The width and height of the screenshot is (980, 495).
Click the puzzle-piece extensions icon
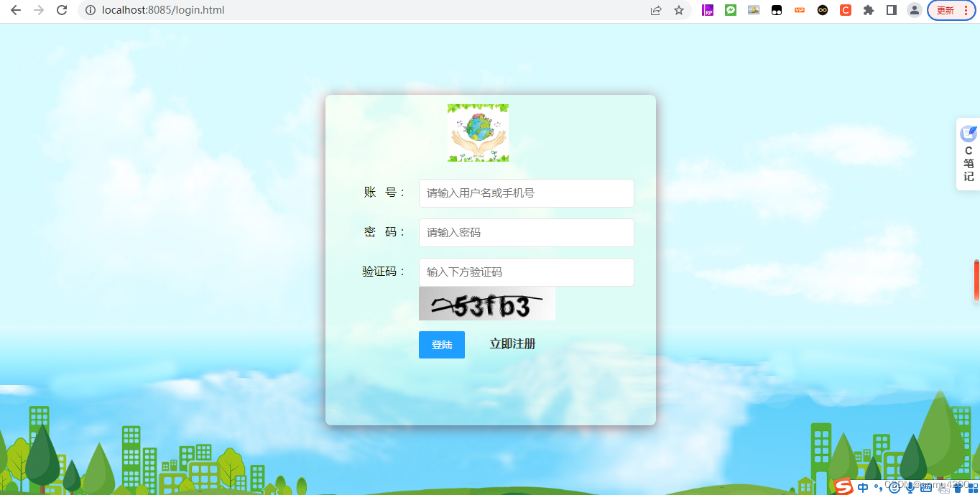click(x=869, y=10)
